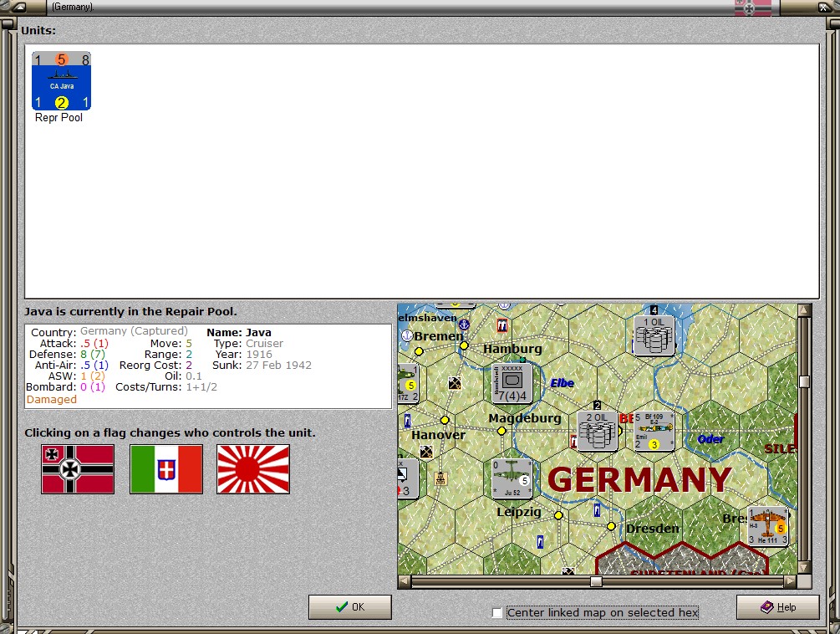Screen dimensions: 840x634
Task: Select the Ju 52 transport unit near Leipzig
Action: click(x=511, y=478)
